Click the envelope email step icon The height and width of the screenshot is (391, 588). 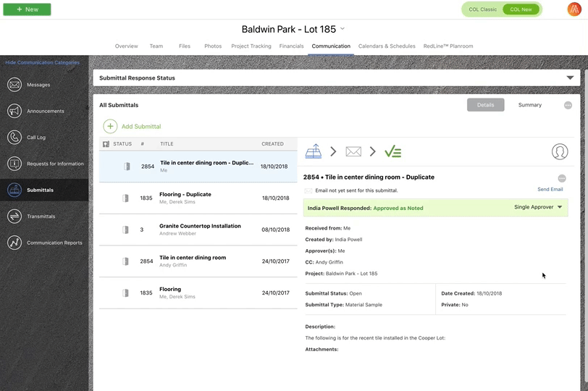pos(353,151)
